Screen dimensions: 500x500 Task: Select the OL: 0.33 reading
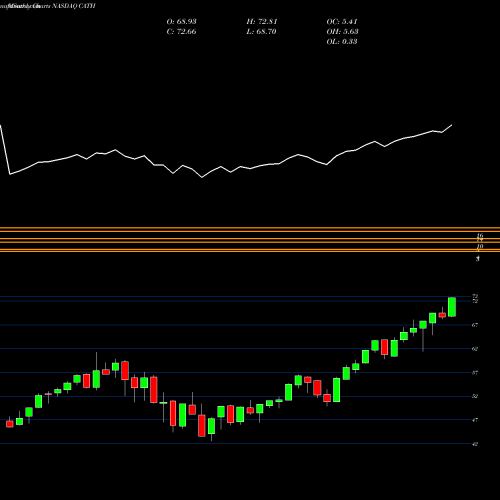(342, 41)
